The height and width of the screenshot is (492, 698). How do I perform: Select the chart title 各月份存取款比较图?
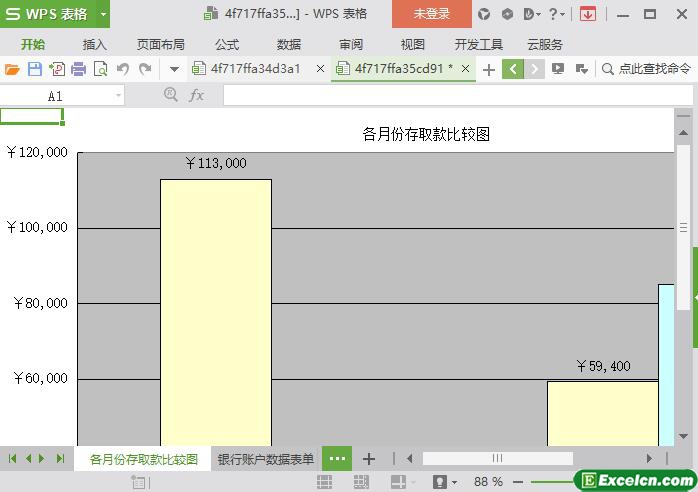[426, 134]
